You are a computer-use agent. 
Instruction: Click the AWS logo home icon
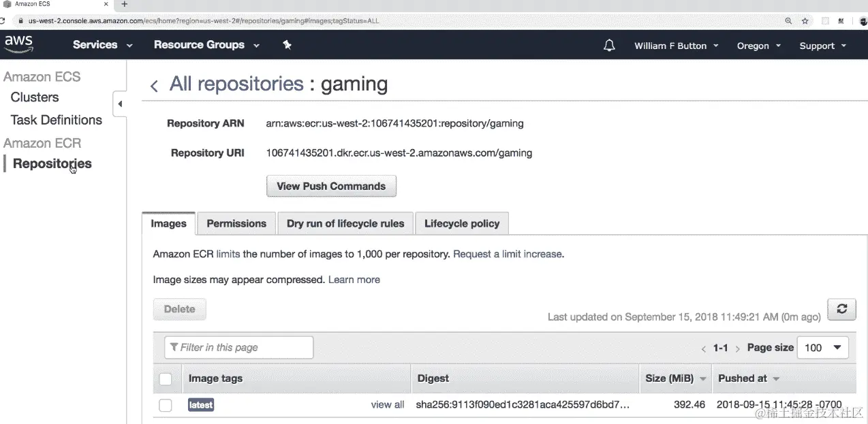coord(18,45)
